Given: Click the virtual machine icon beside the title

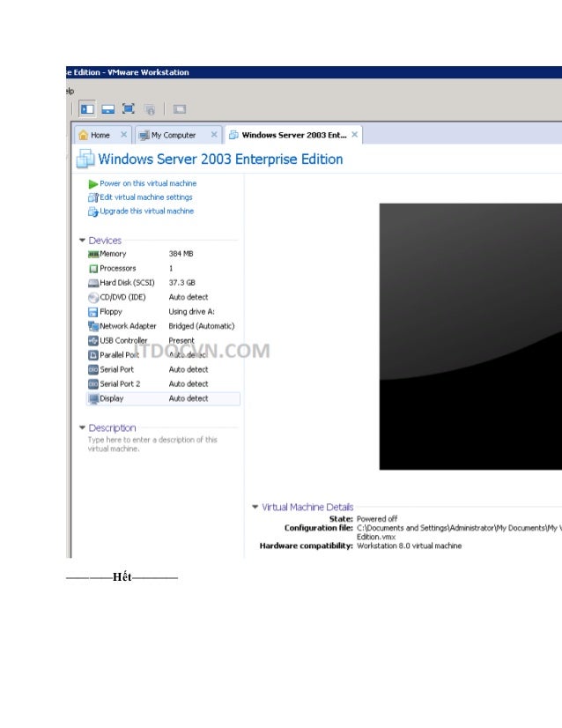Looking at the screenshot, I should 85,159.
